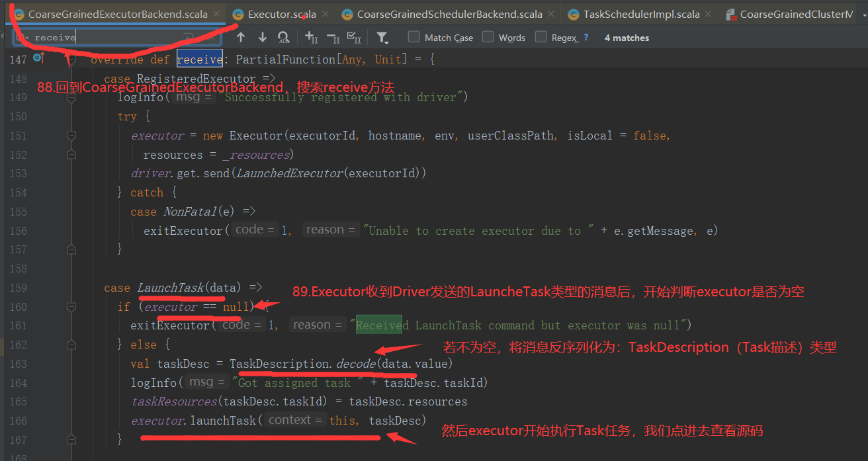
Task: Open the search filter funnel options
Action: click(x=382, y=38)
